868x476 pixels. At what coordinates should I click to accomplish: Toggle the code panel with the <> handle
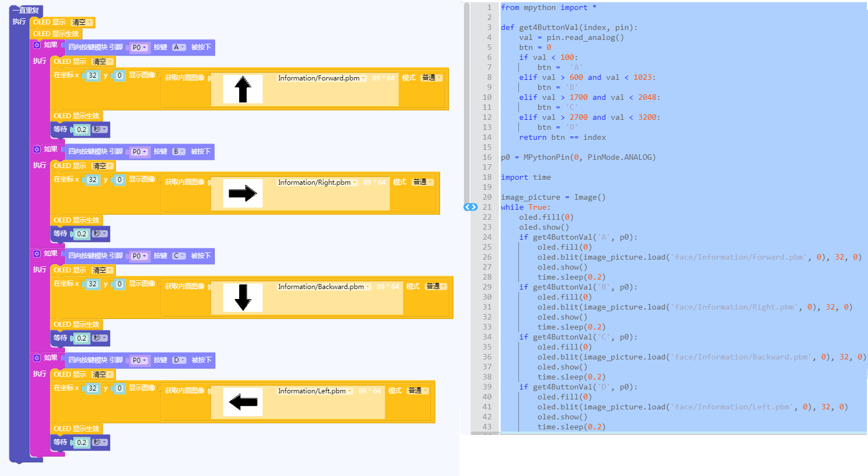pos(470,207)
